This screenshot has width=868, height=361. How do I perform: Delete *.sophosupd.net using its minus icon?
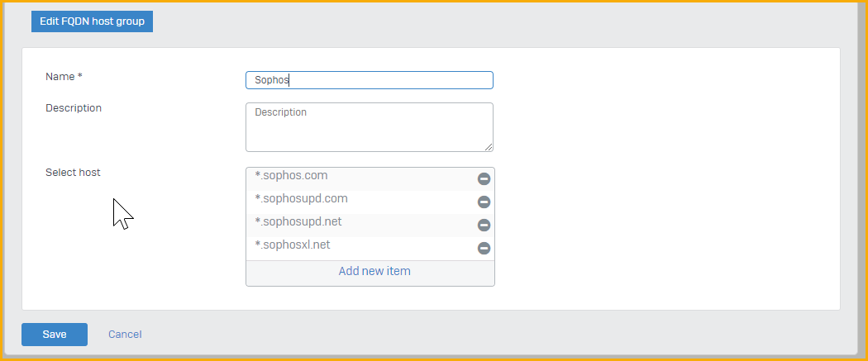[484, 225]
